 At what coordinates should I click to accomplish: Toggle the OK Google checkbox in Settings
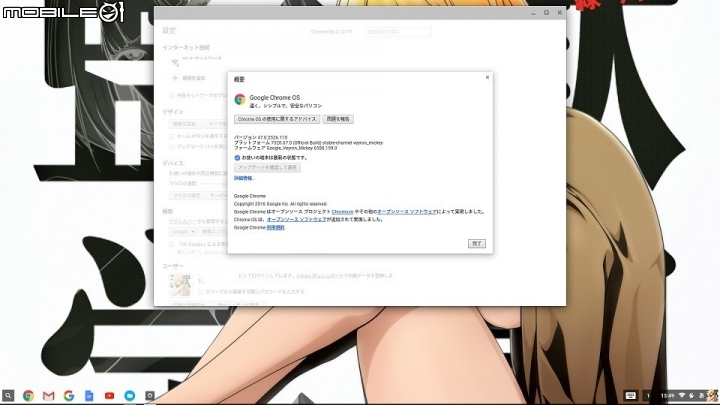tap(171, 244)
